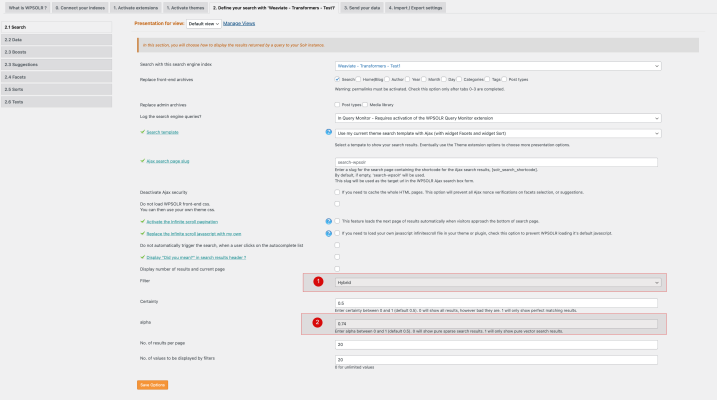Viewport: 717px width, 400px height.
Task: Check the Home/Blog archive checkbox
Action: point(358,79)
